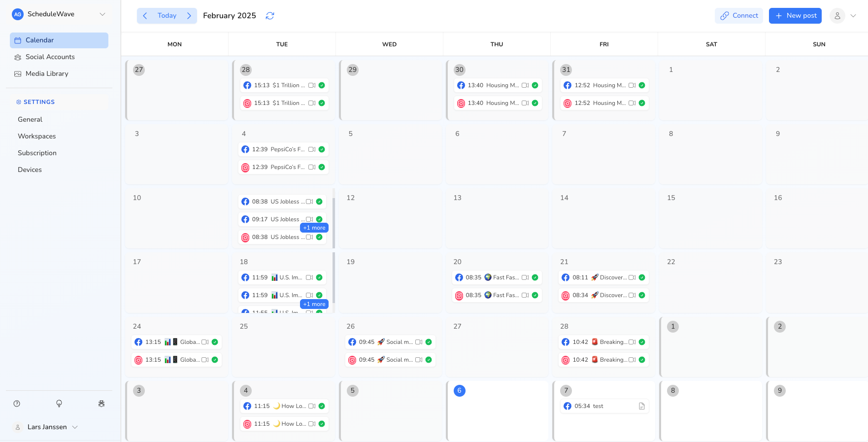Click Instagram icon on 08:35 Fast Fas... post
Viewport: 868px width, 442px height.
[x=459, y=296]
